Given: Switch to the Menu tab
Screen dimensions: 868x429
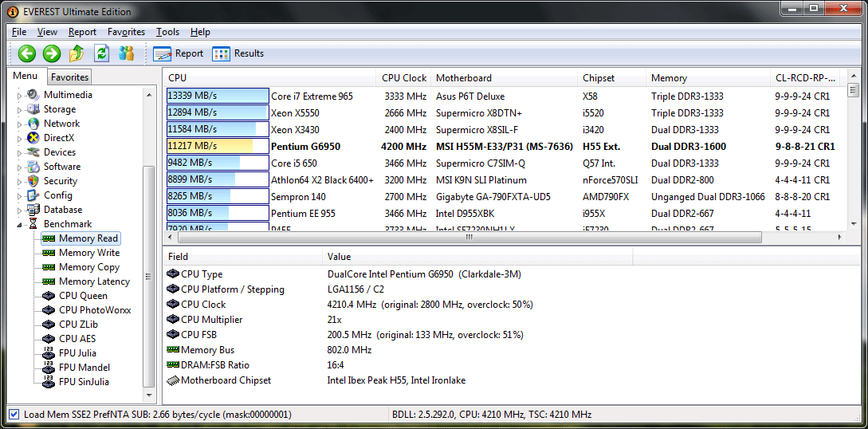Looking at the screenshot, I should point(26,76).
